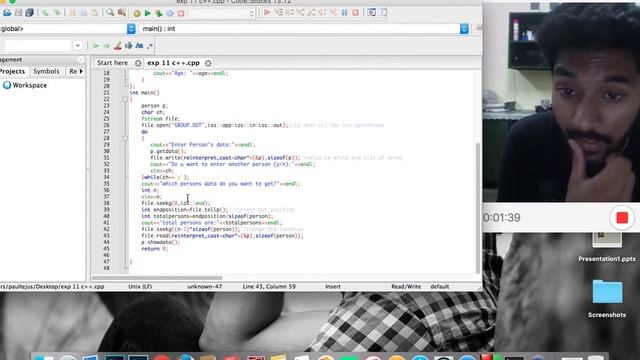640x360 pixels.
Task: Click the Save file toolbar icon
Action: [18, 13]
